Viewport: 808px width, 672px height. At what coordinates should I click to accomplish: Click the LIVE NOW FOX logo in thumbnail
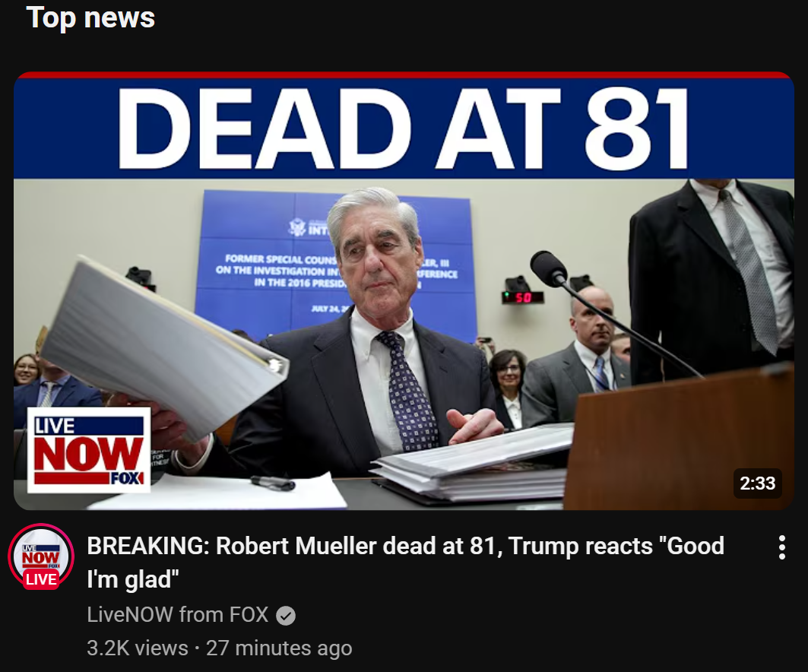click(x=89, y=450)
